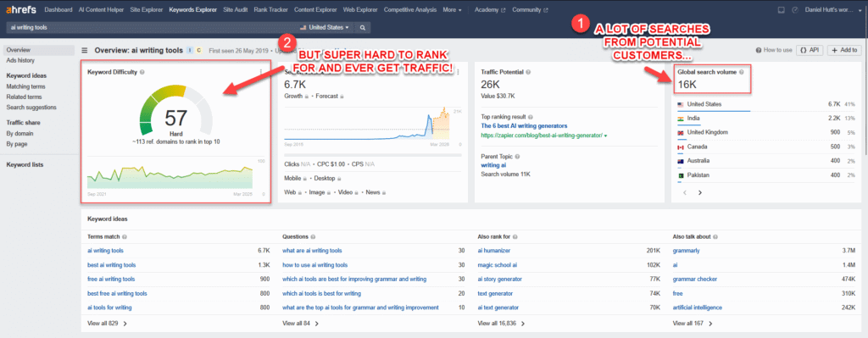
Task: Click the locked Forecast metric
Action: coord(330,96)
